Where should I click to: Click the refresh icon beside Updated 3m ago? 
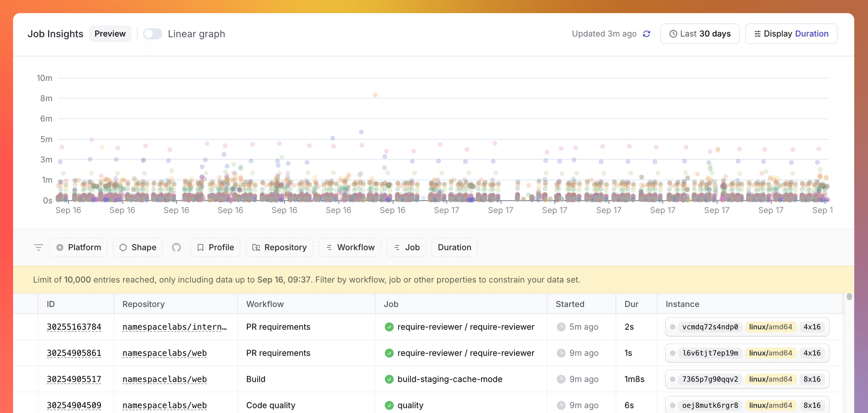coord(646,34)
